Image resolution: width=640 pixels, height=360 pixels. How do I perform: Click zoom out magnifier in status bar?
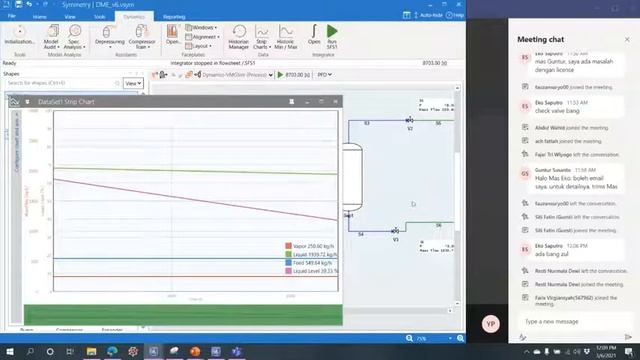(409, 338)
